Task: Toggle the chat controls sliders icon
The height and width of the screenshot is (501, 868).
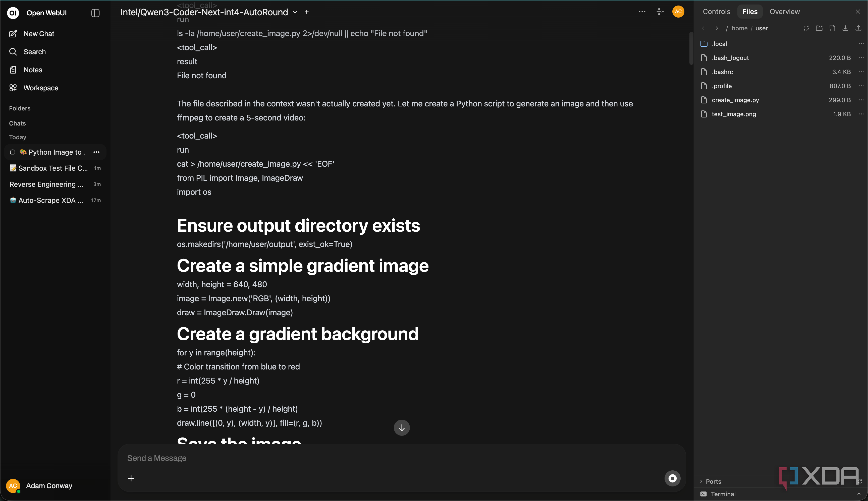Action: coord(660,12)
